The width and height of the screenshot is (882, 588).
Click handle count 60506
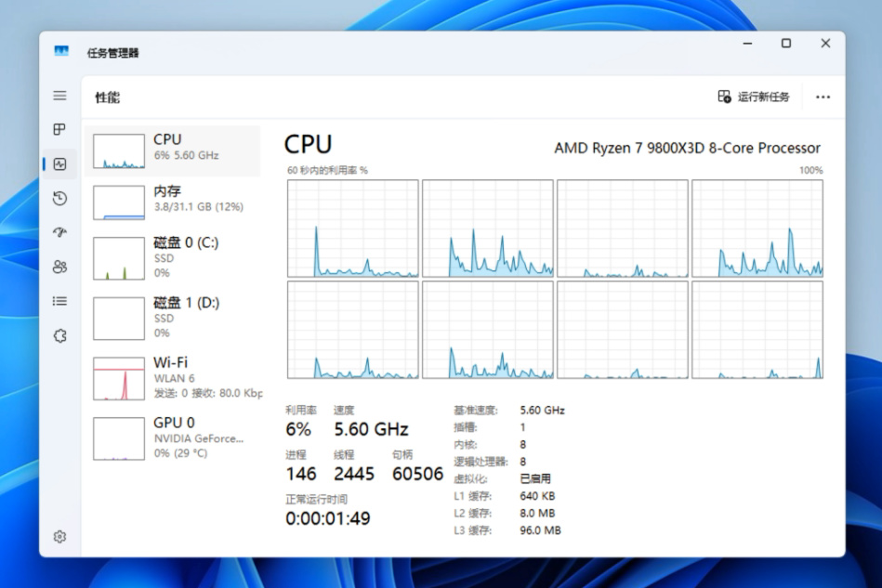(417, 474)
